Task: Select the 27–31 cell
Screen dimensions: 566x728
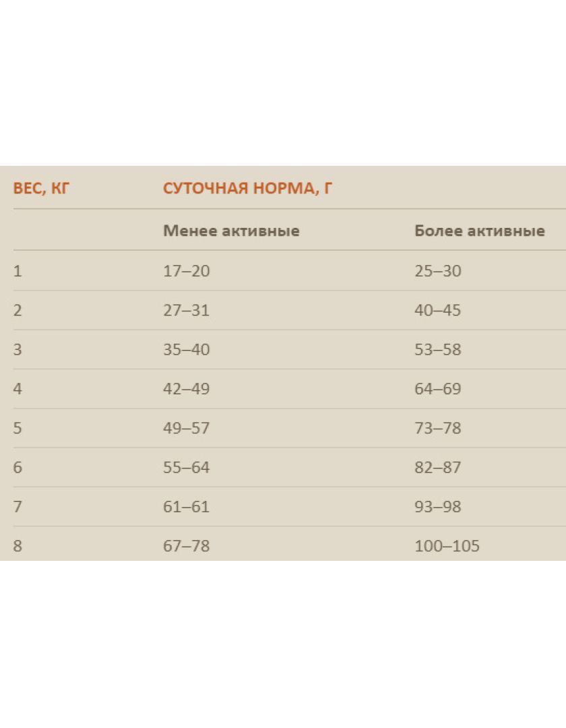Action: [186, 310]
